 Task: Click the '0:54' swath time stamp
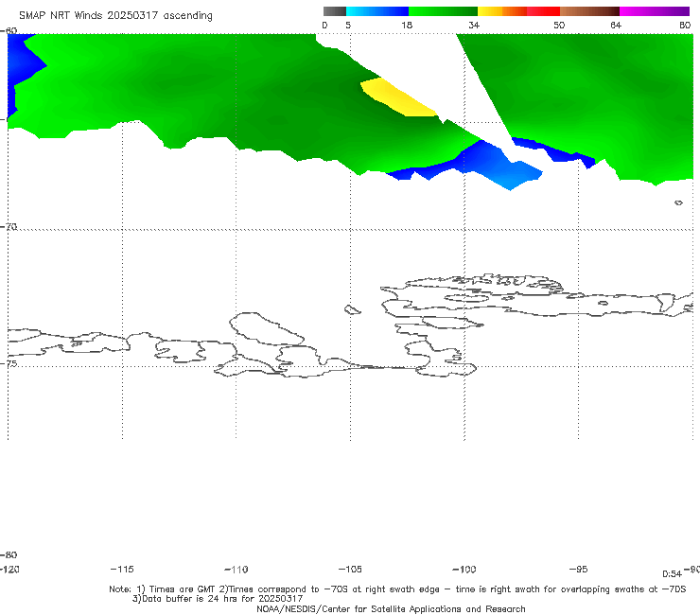click(x=672, y=574)
